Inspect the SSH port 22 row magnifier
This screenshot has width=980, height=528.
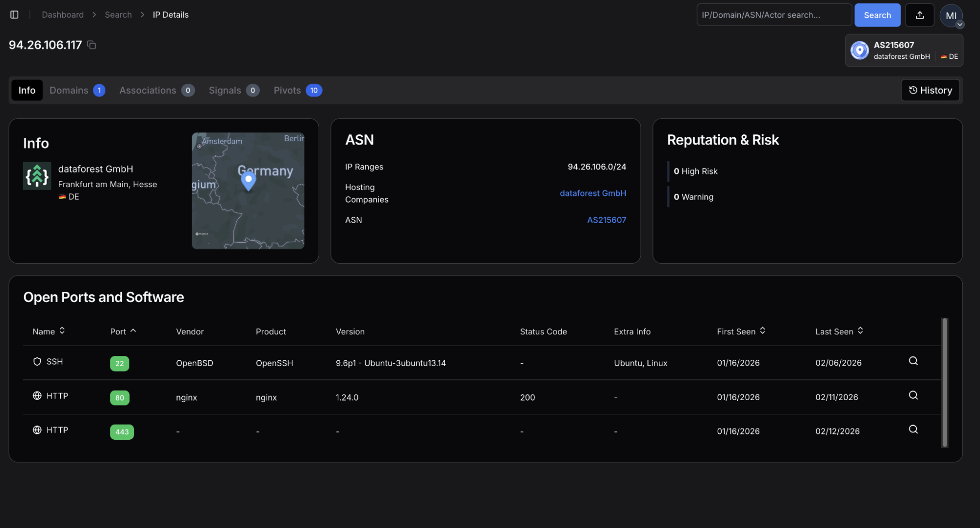913,361
